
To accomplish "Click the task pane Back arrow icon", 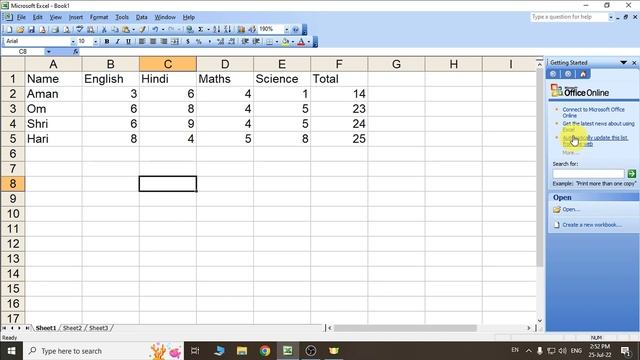I will tap(553, 74).
